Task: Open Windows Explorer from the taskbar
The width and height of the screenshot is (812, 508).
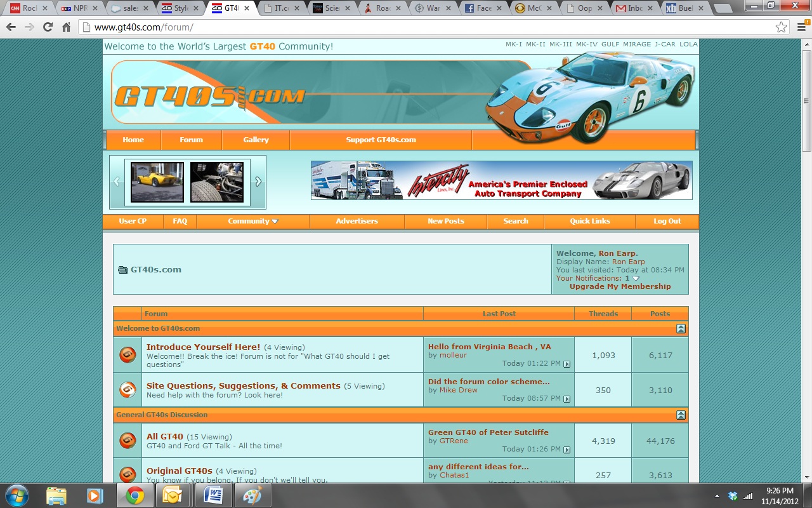Action: (x=56, y=495)
